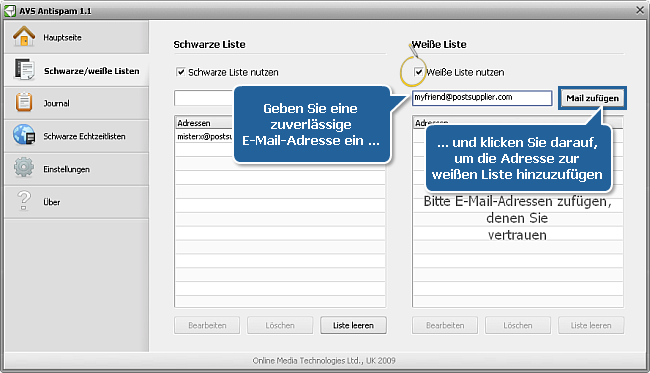
Task: Click the Schwarze/weiße Listen document icon
Action: point(24,69)
